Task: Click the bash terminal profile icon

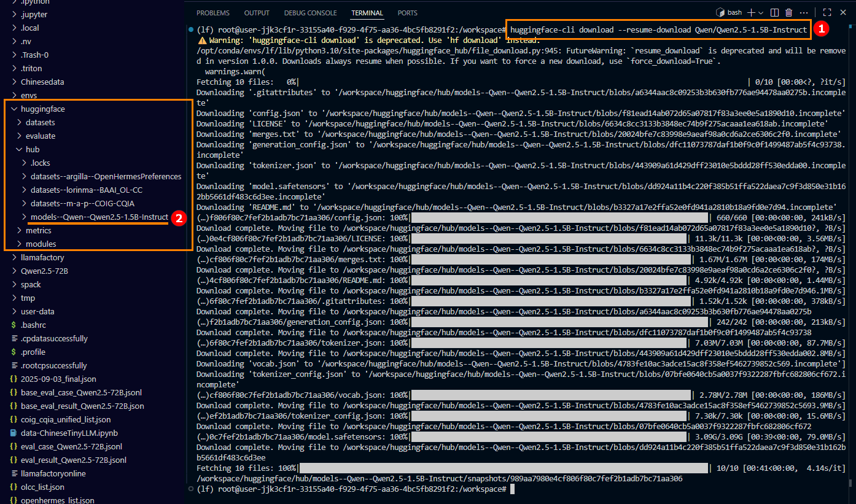Action: pos(721,12)
